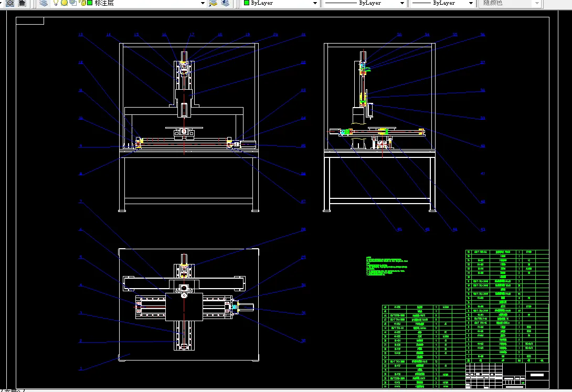Toggle the layer on/off lightbulb icon
Image resolution: width=572 pixels, height=392 pixels.
click(56, 3)
